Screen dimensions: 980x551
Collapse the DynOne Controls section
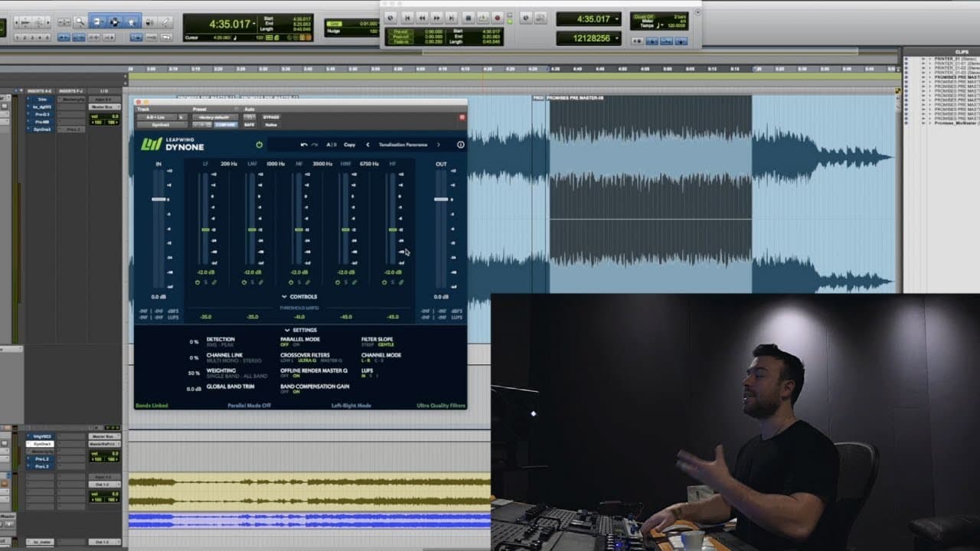299,297
